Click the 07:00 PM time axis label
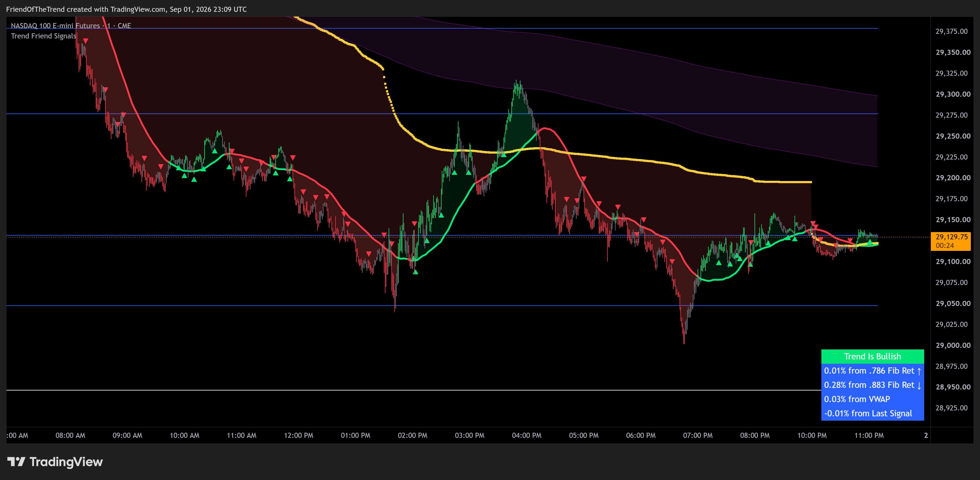This screenshot has width=980, height=480. point(698,435)
